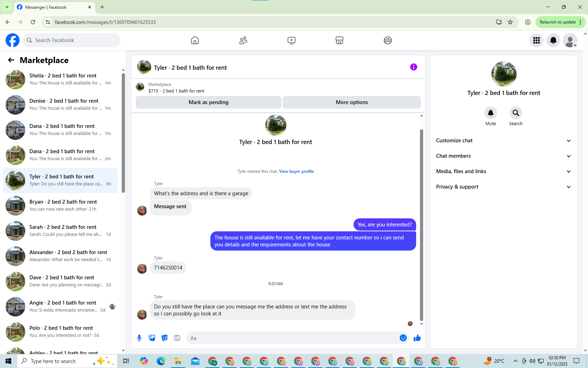Open the Video (Watch) icon

(292, 40)
